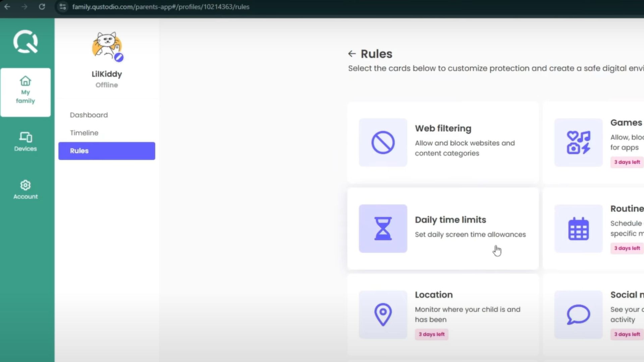Click the Location '3 days left' badge

(x=431, y=334)
